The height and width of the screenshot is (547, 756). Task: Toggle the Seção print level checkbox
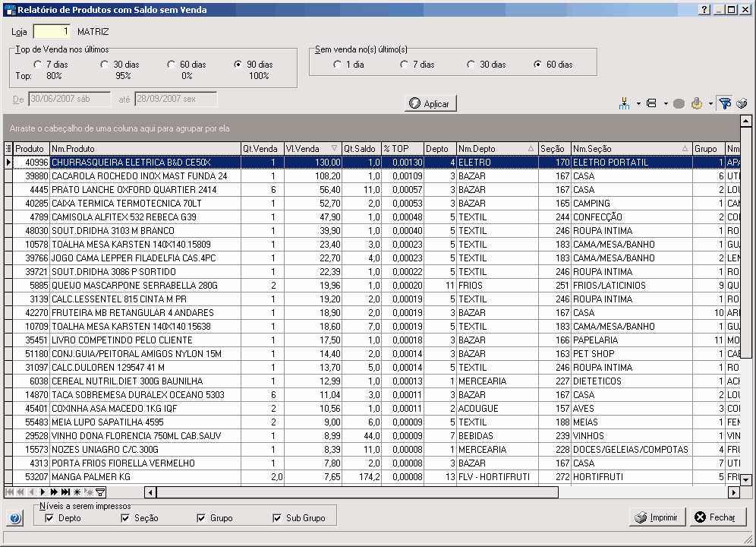(x=125, y=518)
